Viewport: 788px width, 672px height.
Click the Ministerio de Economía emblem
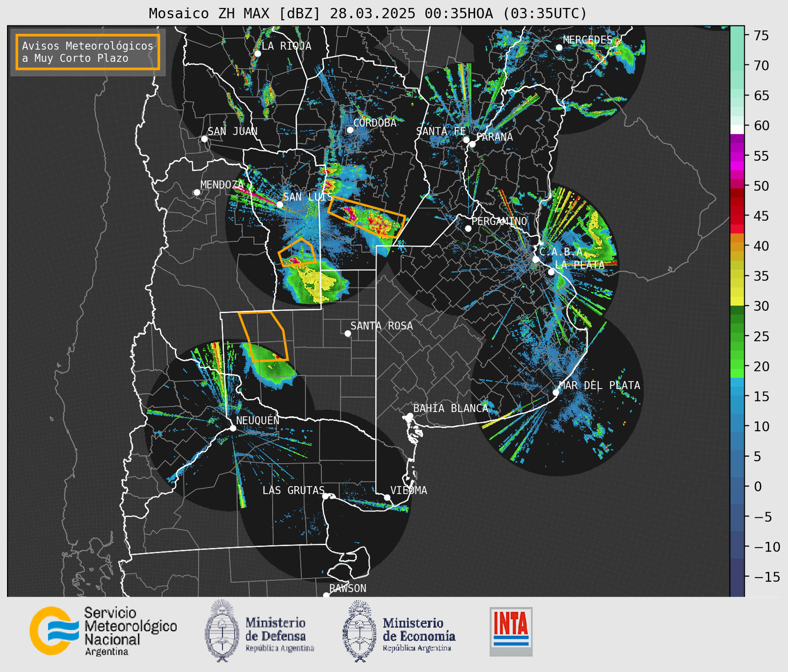(359, 631)
